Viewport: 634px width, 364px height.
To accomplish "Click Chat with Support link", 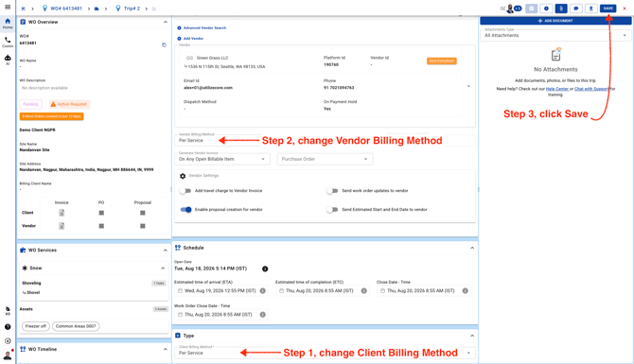I will (591, 89).
